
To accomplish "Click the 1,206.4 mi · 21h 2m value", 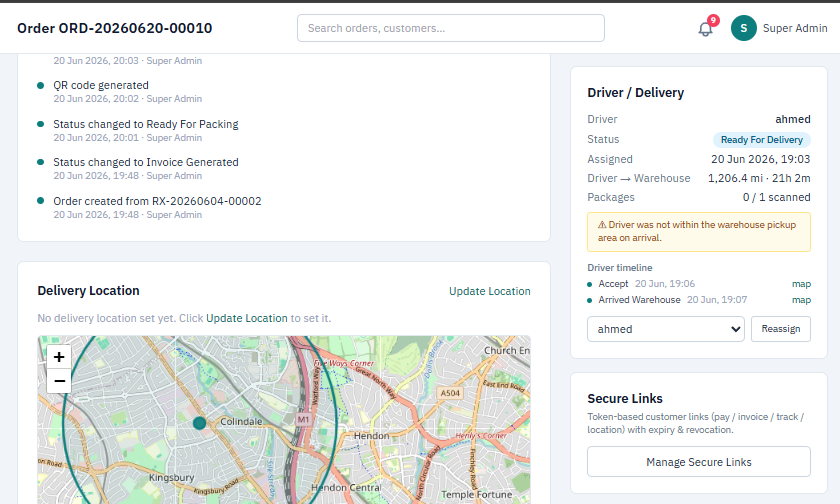I will click(759, 178).
